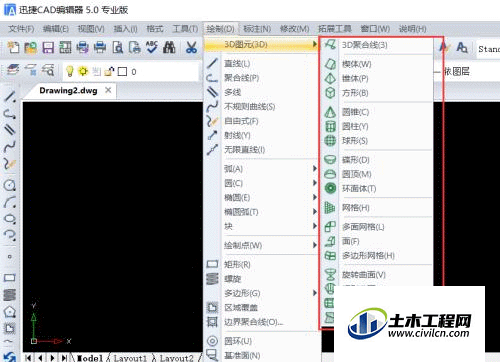Click the 圆顶(M) dome icon

[330, 174]
